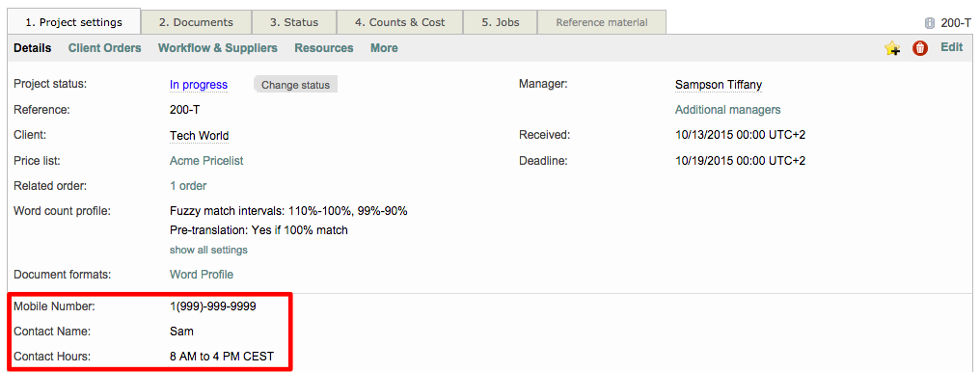
Task: Select the Resources sub-menu
Action: click(324, 48)
